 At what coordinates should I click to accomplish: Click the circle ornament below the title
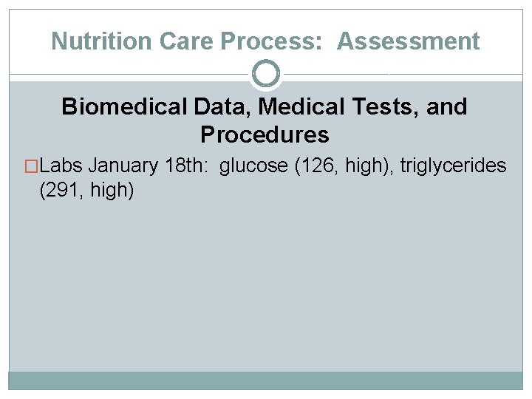pos(266,74)
